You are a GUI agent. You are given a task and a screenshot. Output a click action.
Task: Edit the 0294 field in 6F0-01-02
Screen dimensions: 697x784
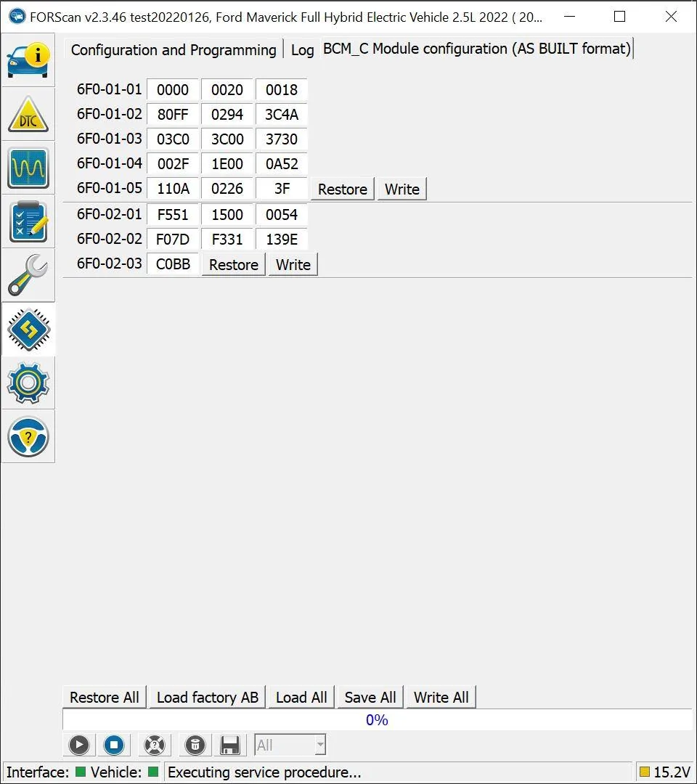pos(227,115)
